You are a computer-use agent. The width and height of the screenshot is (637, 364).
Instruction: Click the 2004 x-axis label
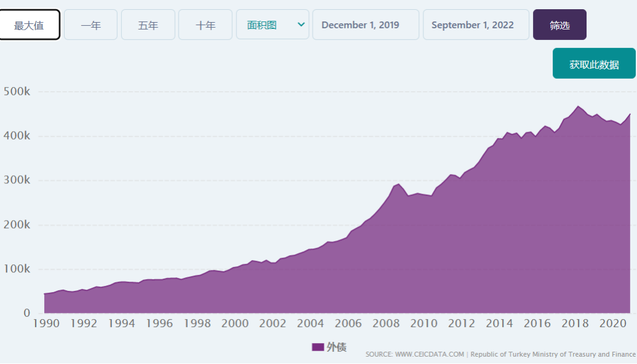coord(310,323)
